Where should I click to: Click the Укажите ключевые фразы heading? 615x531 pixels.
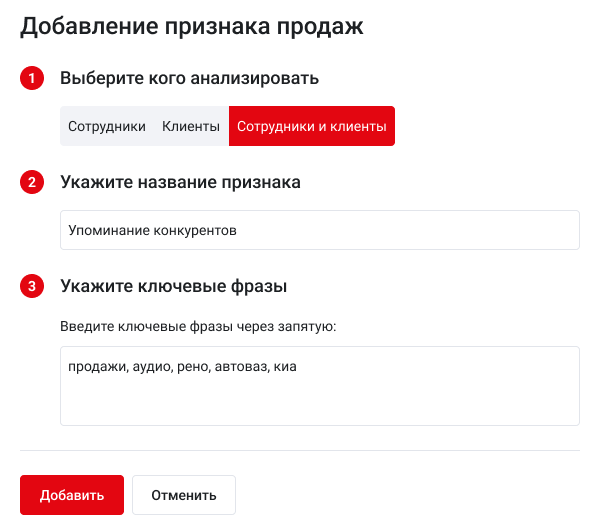(174, 287)
